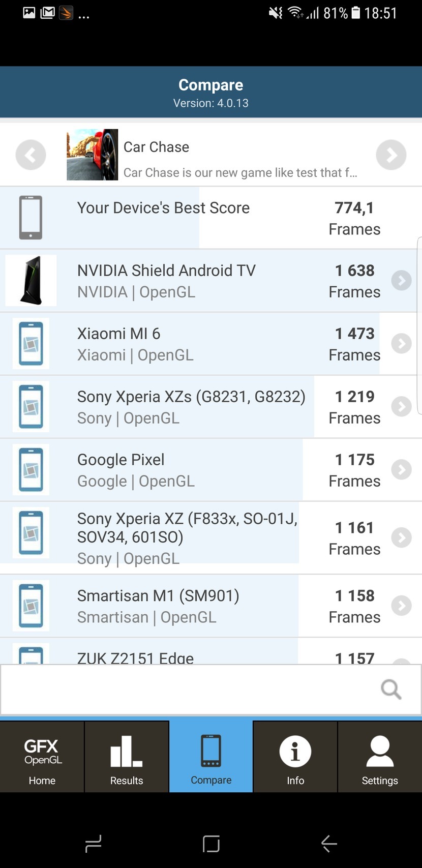422x868 pixels.
Task: Open the GFX OpenGL Home tab
Action: 42,757
